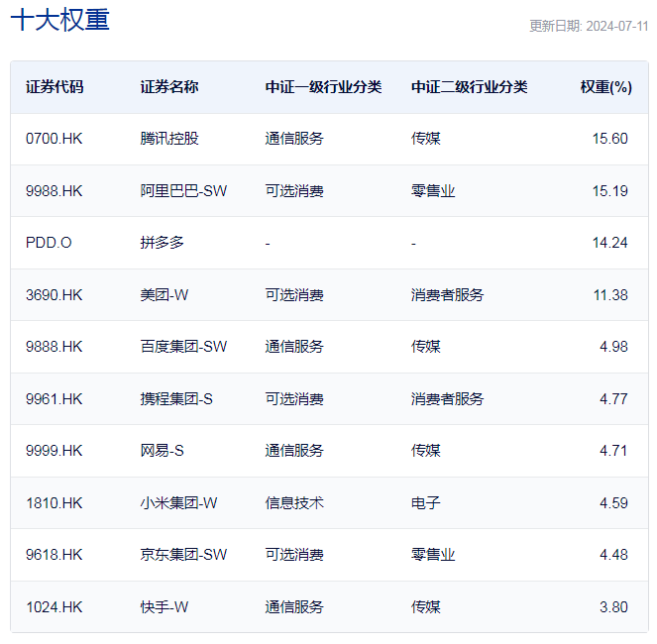Click the 信息技术 industry cell
The width and height of the screenshot is (657, 644).
point(294,502)
